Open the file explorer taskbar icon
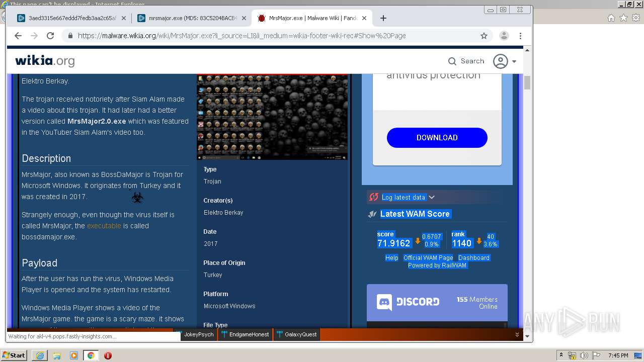 57,355
